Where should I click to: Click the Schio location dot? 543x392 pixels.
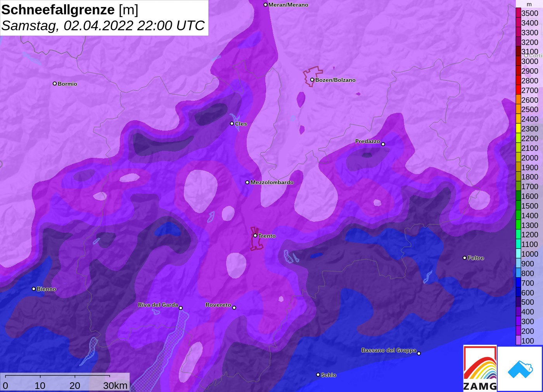(318, 375)
